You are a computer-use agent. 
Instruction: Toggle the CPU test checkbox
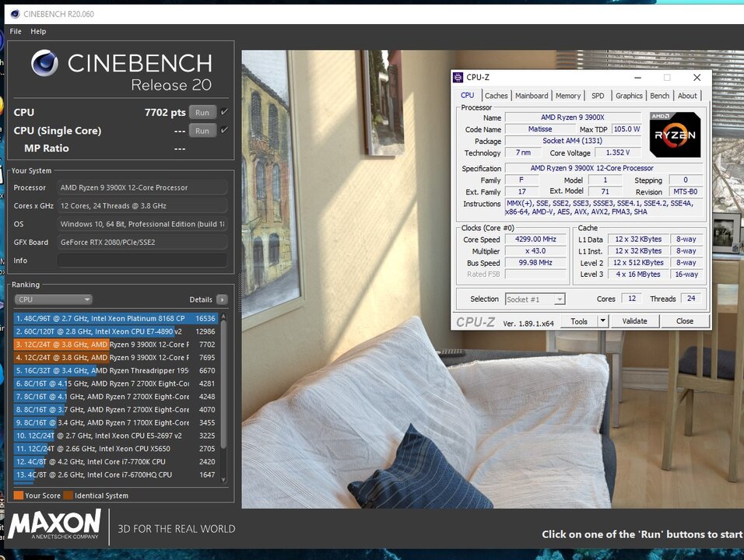pyautogui.click(x=224, y=112)
